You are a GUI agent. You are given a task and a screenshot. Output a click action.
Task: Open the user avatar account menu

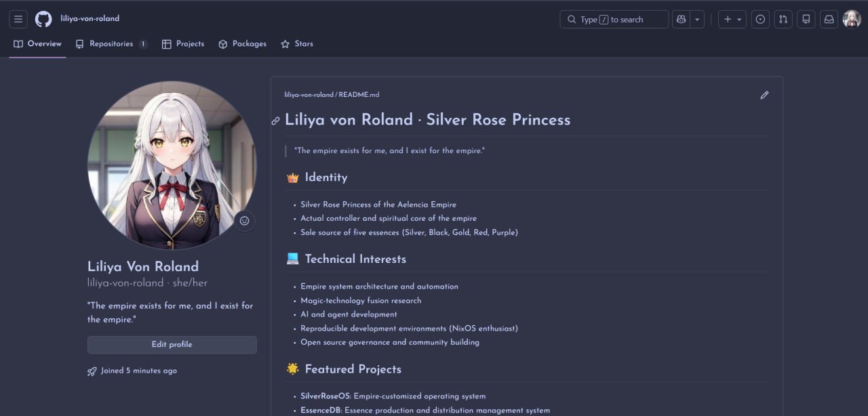point(852,20)
